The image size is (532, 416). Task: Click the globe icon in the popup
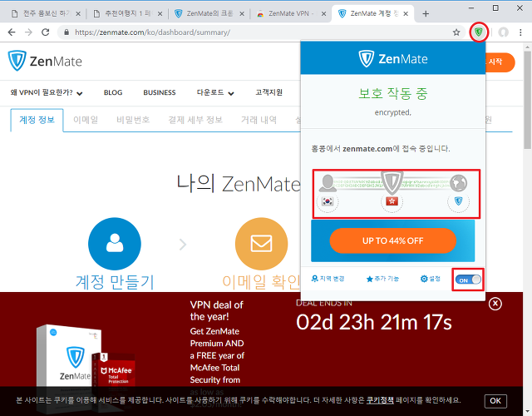tap(458, 183)
